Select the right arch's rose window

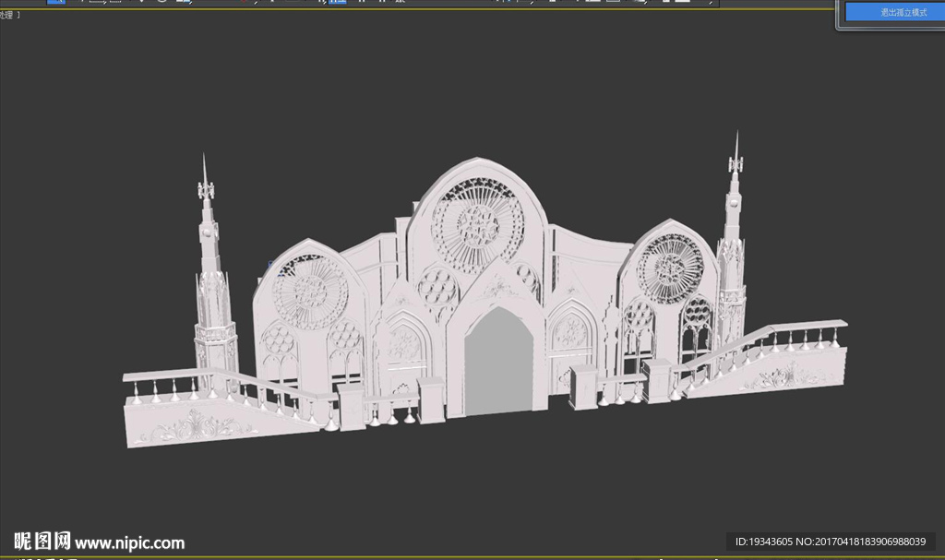coord(670,268)
